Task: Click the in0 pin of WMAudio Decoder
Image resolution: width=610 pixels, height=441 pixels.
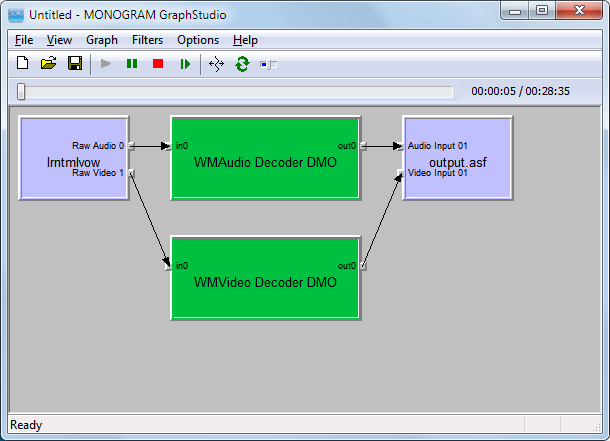Action: (168, 146)
